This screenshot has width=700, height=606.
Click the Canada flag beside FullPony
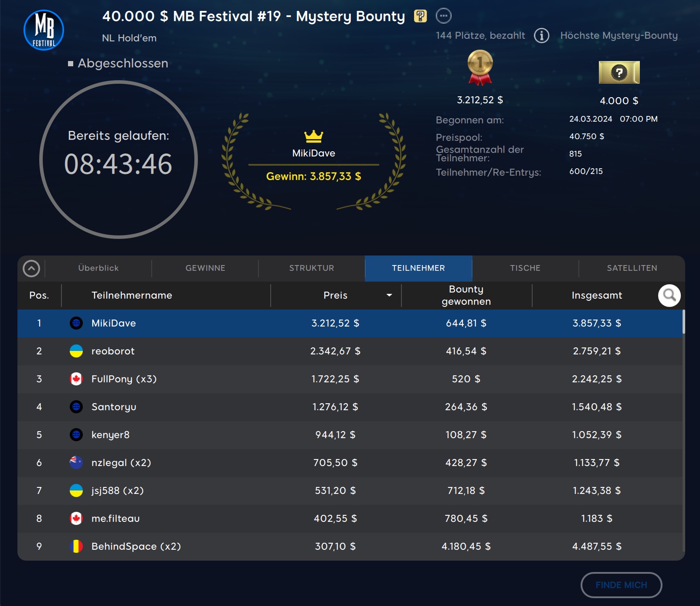76,379
